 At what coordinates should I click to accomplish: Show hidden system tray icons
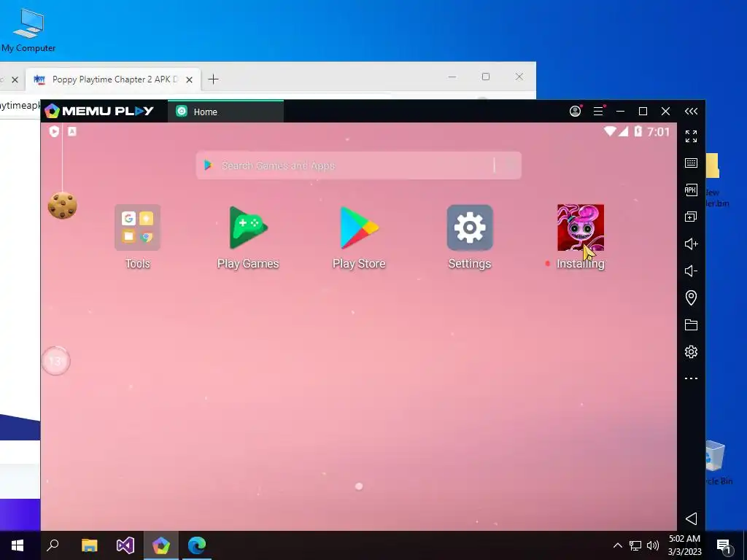coord(617,545)
